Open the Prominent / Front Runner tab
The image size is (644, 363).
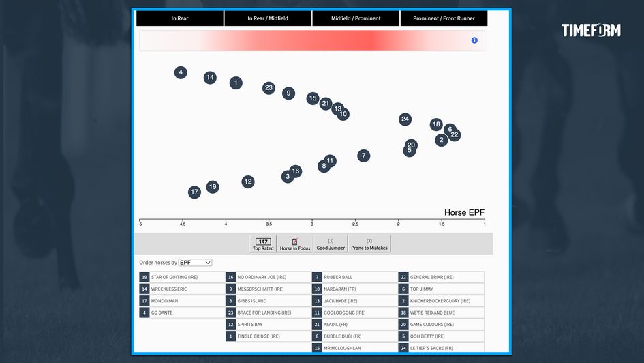point(444,18)
